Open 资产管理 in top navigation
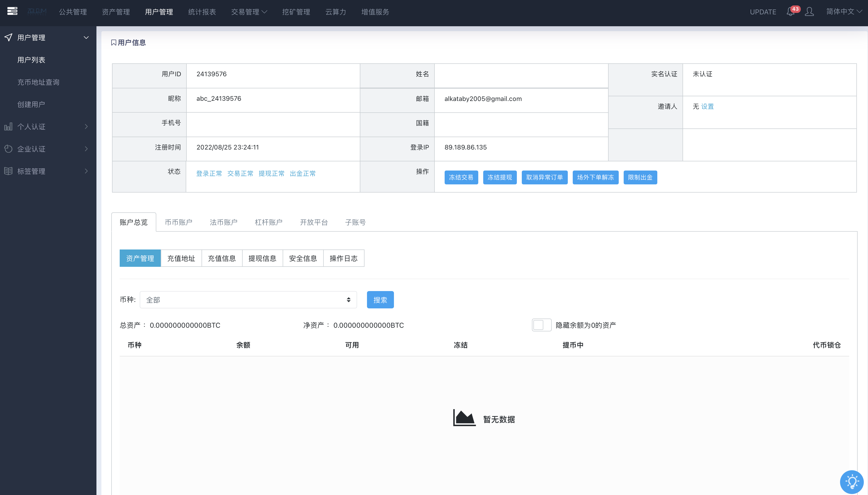Image resolution: width=868 pixels, height=495 pixels. [x=116, y=12]
